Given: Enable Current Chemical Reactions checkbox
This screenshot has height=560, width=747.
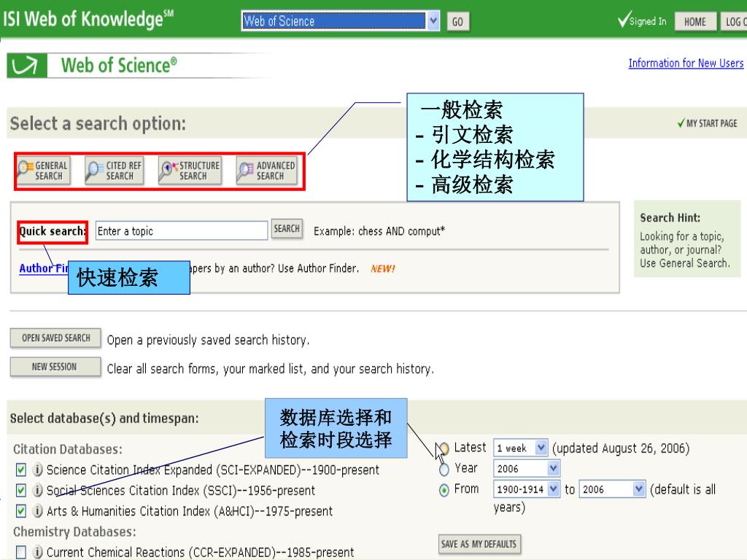Looking at the screenshot, I should 21,553.
